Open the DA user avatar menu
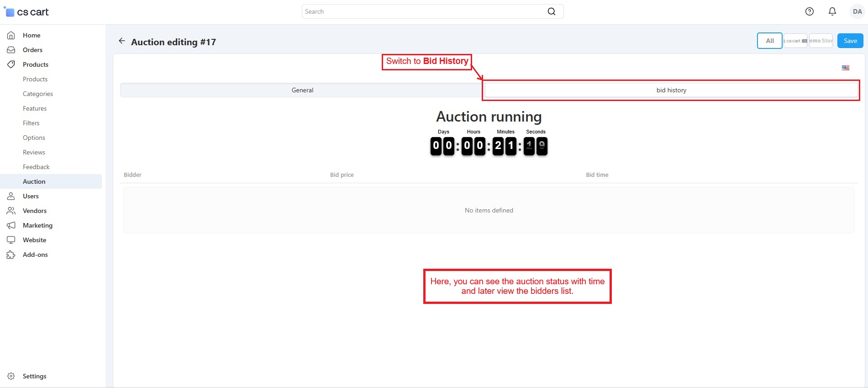Image resolution: width=868 pixels, height=388 pixels. pos(857,11)
